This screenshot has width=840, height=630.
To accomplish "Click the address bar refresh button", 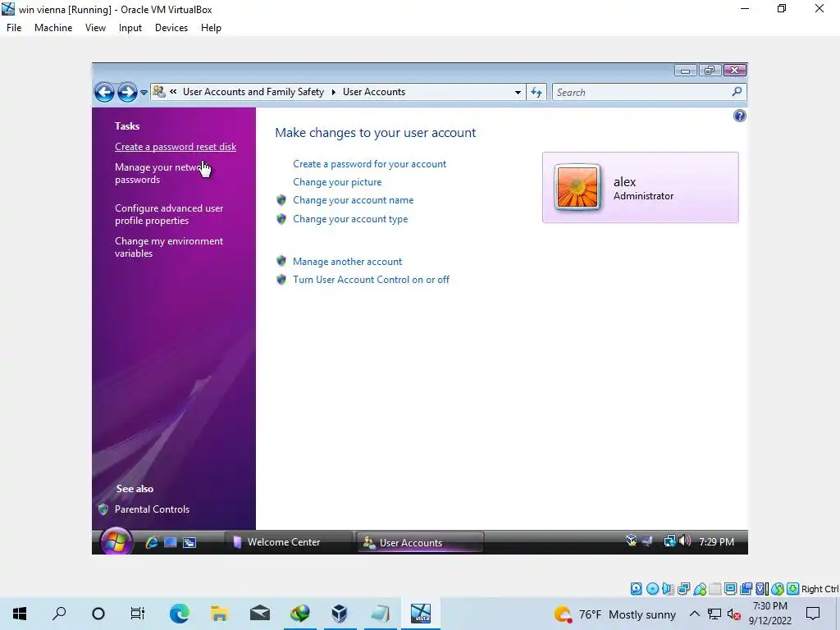I will point(536,92).
